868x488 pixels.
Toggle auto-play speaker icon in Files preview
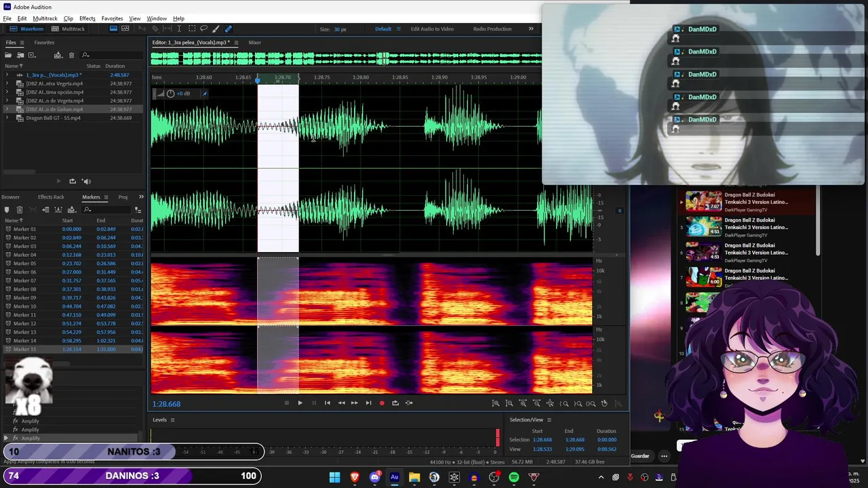tap(86, 181)
